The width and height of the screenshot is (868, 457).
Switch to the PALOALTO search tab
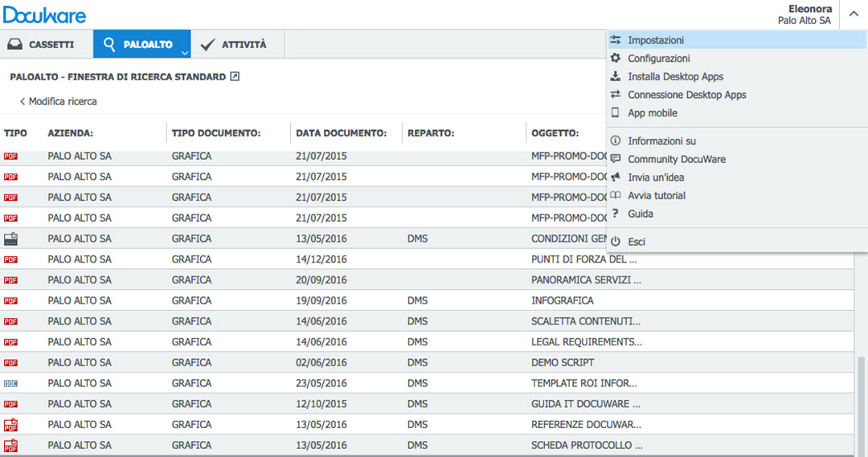pos(141,44)
